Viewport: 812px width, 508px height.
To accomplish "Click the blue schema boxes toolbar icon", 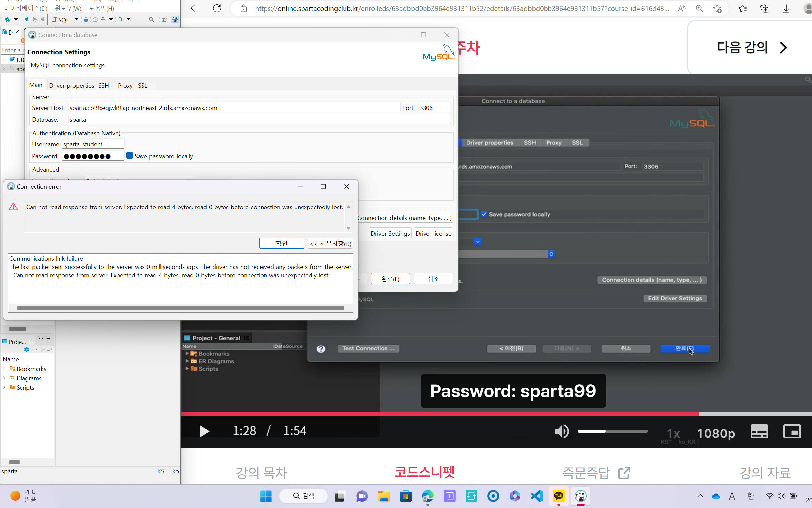I will [103, 20].
